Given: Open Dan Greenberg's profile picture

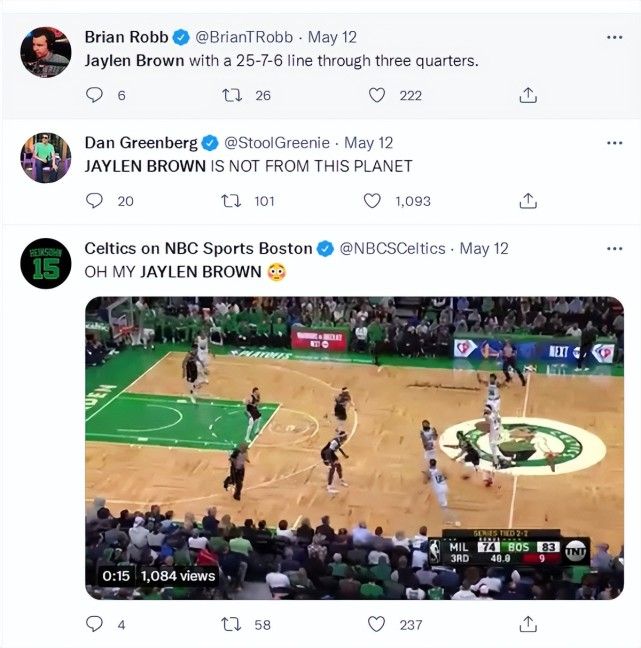Looking at the screenshot, I should click(x=46, y=157).
